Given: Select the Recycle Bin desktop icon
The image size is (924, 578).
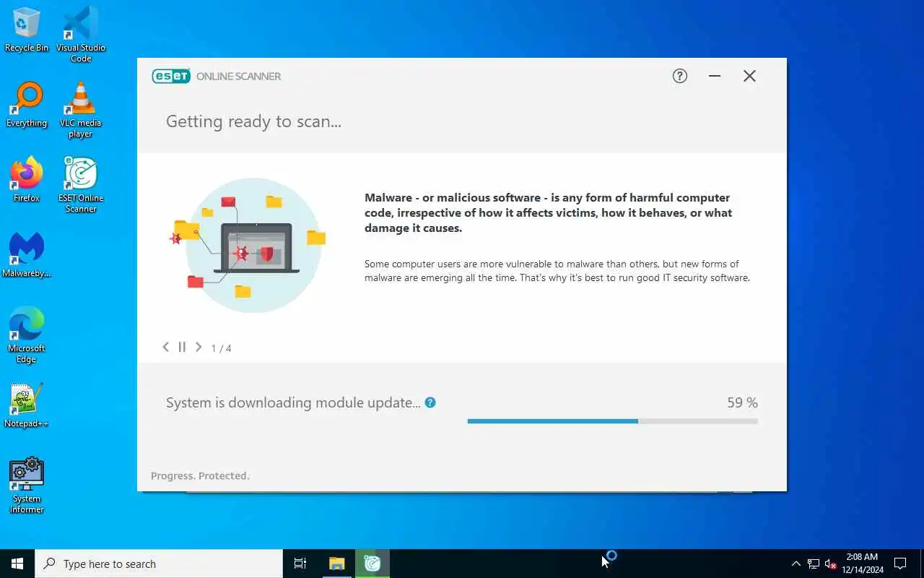Looking at the screenshot, I should click(27, 30).
